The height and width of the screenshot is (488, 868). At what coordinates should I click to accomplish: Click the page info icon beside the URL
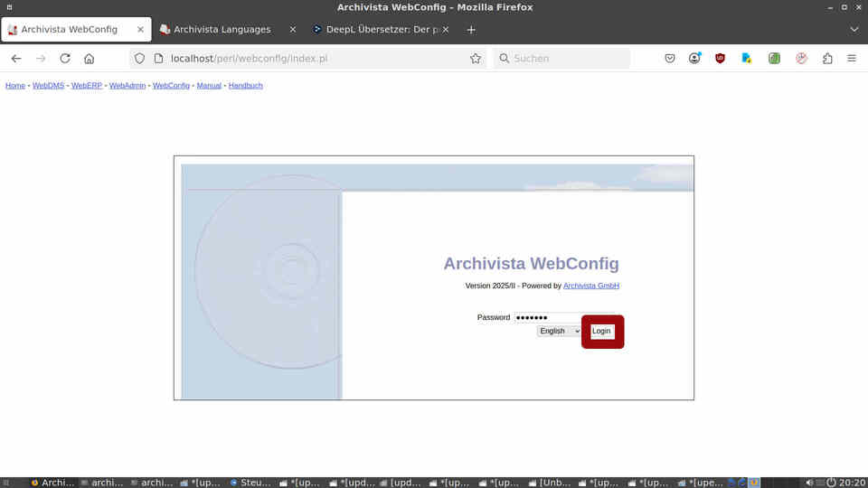[159, 58]
